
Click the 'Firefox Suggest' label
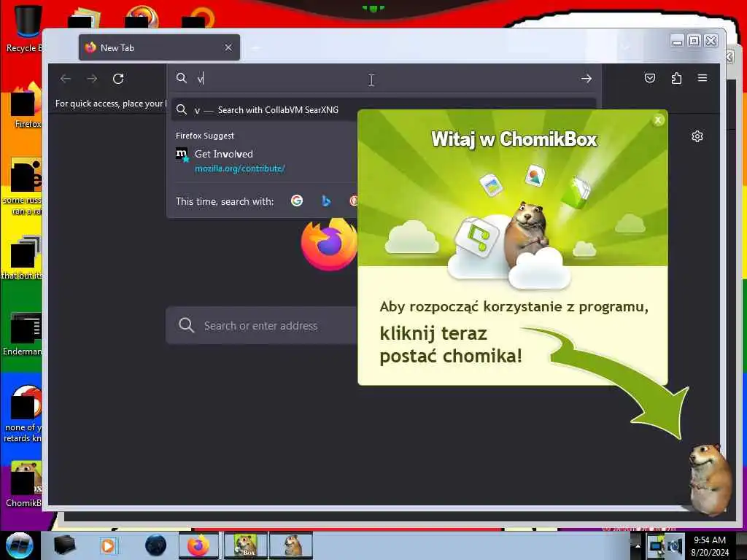click(205, 136)
